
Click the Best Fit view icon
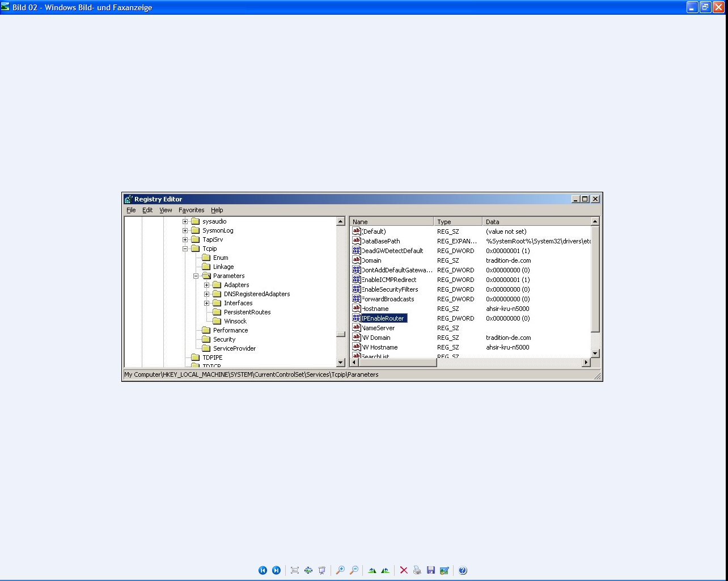(x=295, y=570)
